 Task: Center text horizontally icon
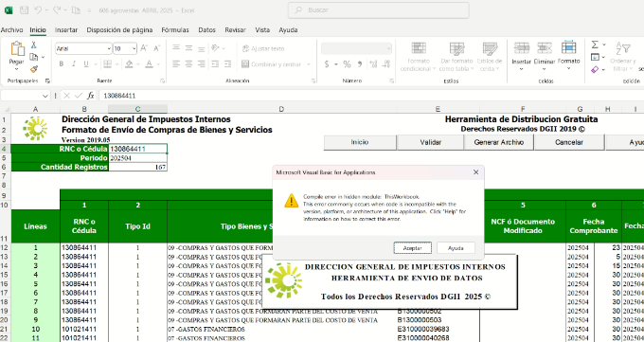pos(188,64)
